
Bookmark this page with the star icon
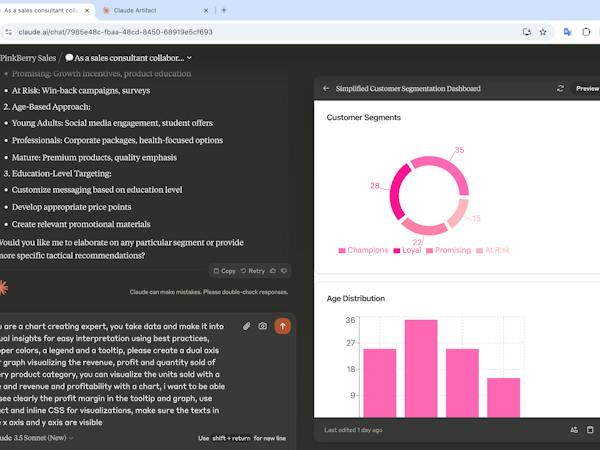point(543,32)
